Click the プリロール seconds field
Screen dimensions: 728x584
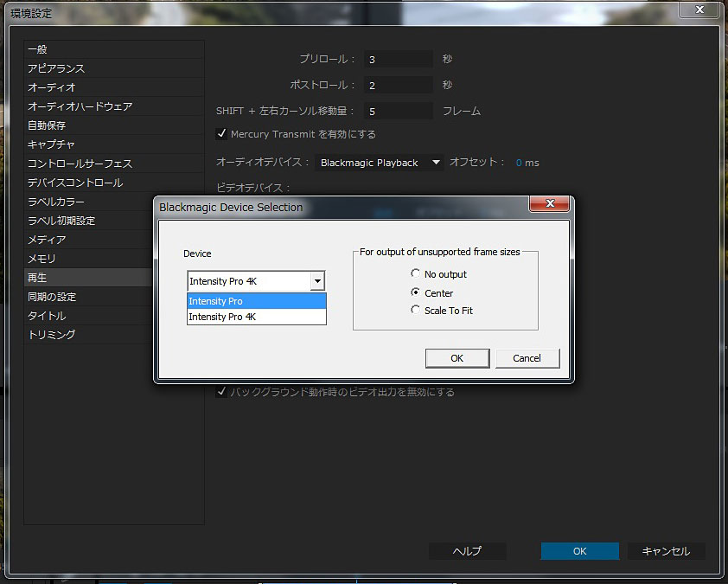coord(399,60)
